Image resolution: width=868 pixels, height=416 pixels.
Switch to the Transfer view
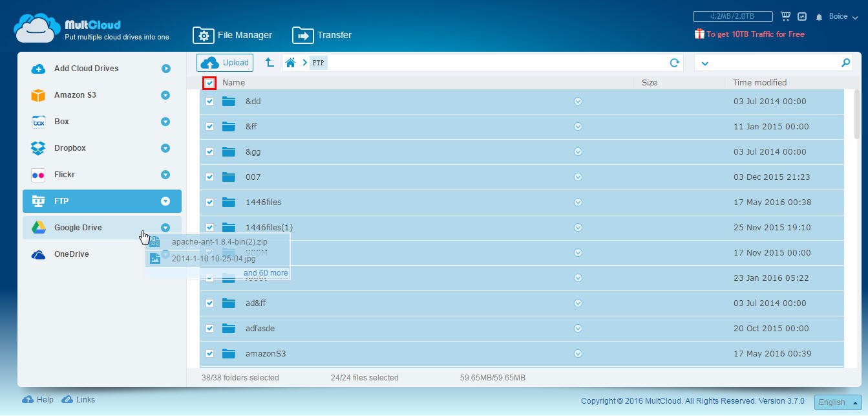click(321, 35)
